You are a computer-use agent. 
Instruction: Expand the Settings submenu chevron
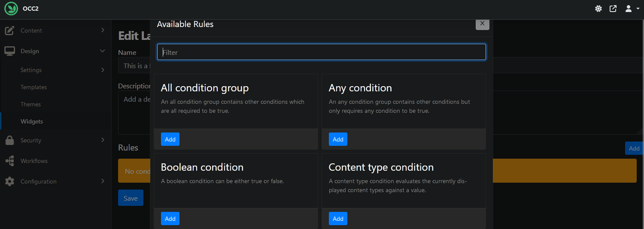[x=103, y=69]
